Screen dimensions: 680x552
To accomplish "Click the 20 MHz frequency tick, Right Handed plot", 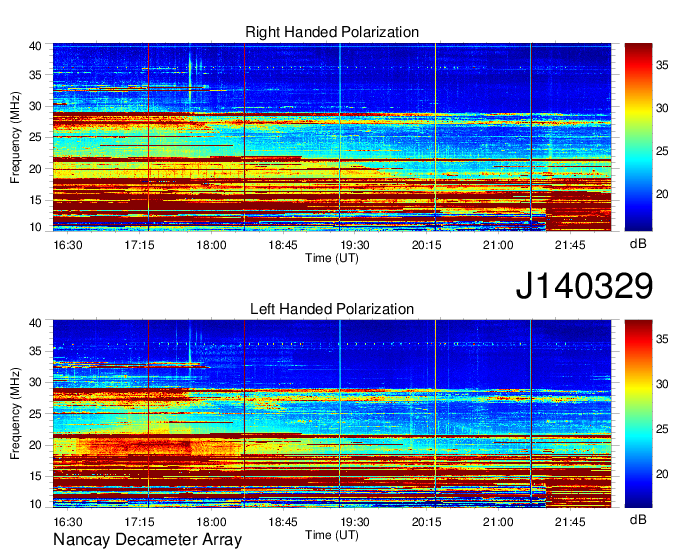I will [35, 169].
